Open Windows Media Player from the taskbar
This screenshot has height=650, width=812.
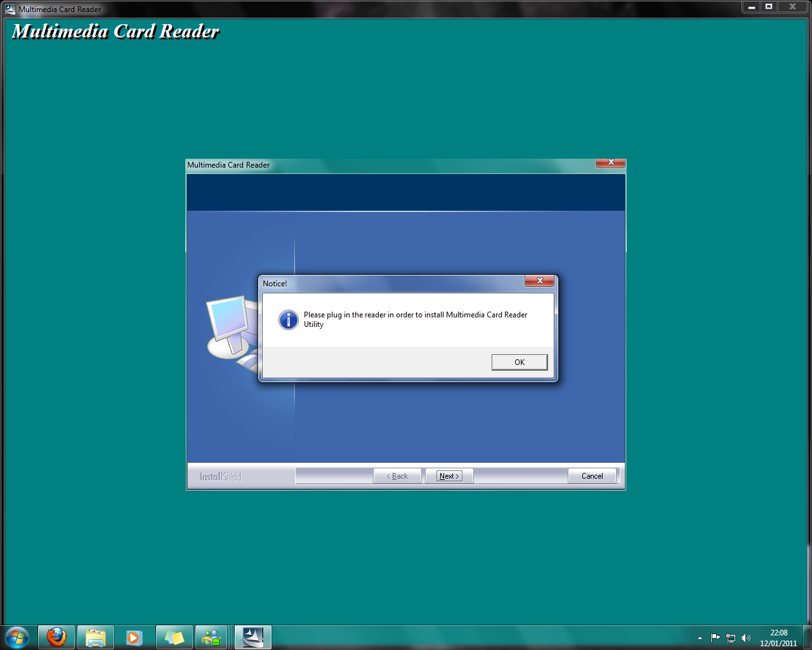tap(134, 637)
